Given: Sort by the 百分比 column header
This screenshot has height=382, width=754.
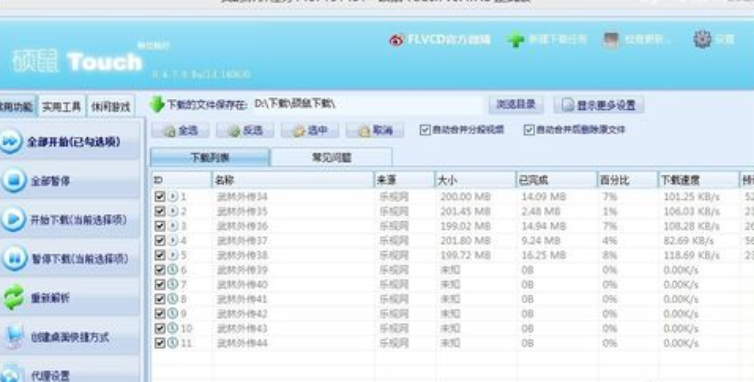Looking at the screenshot, I should (628, 180).
